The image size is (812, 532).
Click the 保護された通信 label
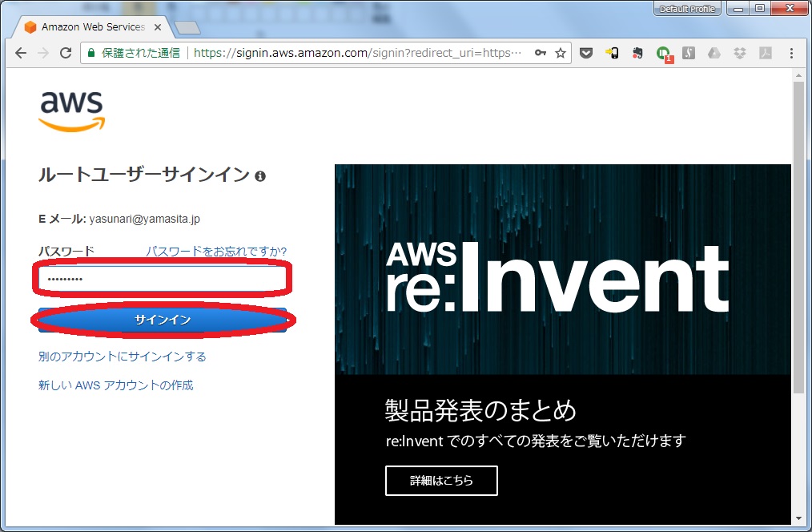tap(141, 53)
